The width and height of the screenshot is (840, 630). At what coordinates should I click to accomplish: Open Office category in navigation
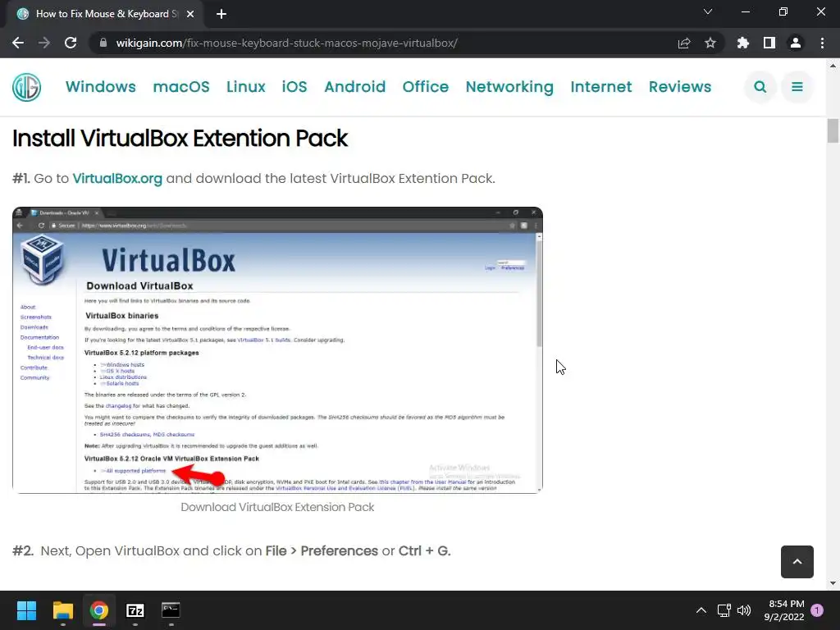pyautogui.click(x=426, y=87)
